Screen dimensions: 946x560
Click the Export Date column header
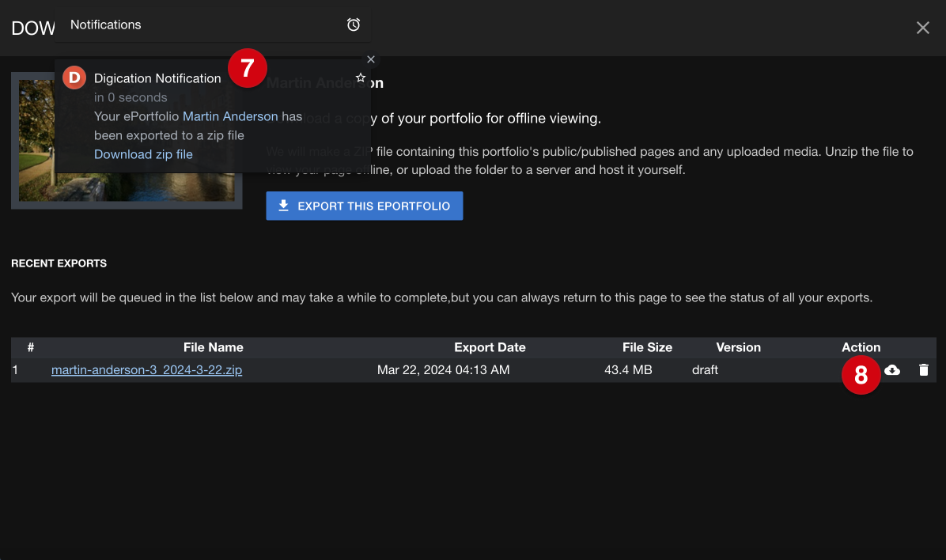click(x=490, y=347)
